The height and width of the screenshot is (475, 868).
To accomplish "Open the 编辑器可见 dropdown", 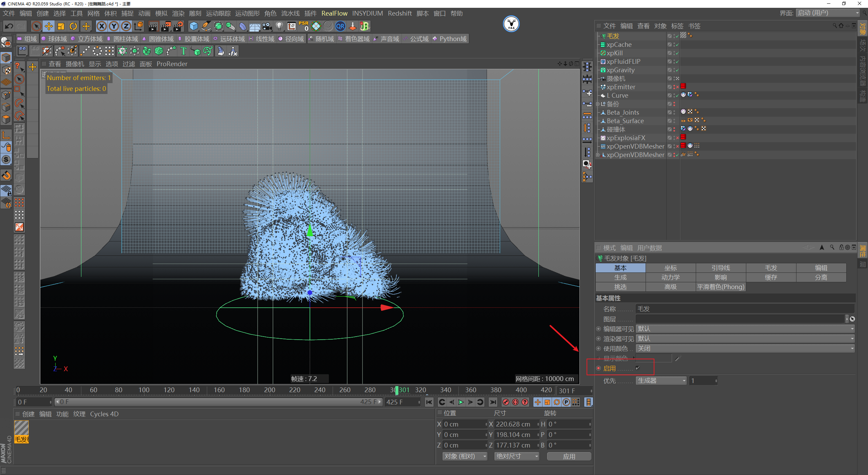I will 745,329.
